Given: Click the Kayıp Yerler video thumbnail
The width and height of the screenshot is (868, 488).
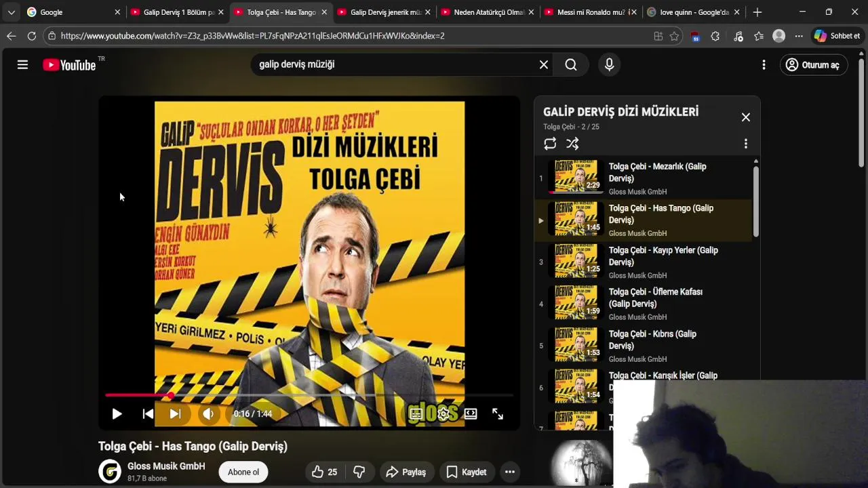Looking at the screenshot, I should (576, 260).
